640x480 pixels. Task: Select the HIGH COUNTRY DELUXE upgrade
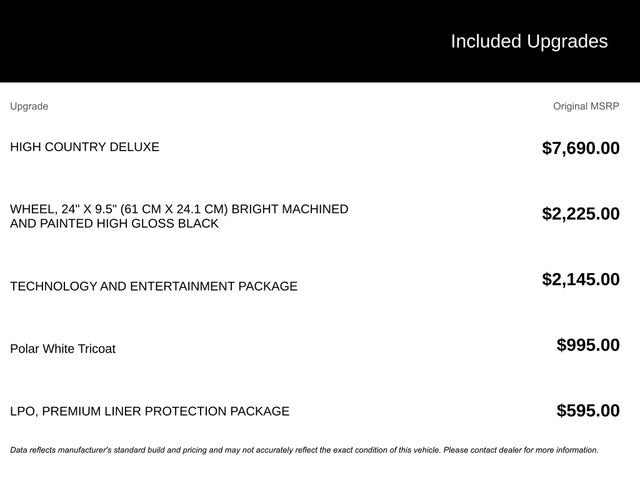pyautogui.click(x=85, y=147)
